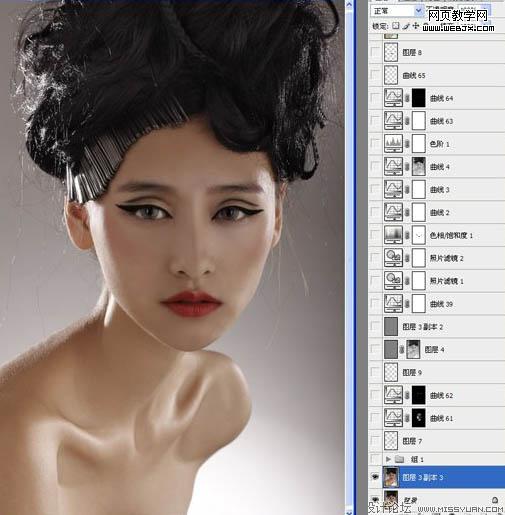This screenshot has height=515, width=505.
Task: Select the 图层 9 layer
Action: [x=436, y=372]
